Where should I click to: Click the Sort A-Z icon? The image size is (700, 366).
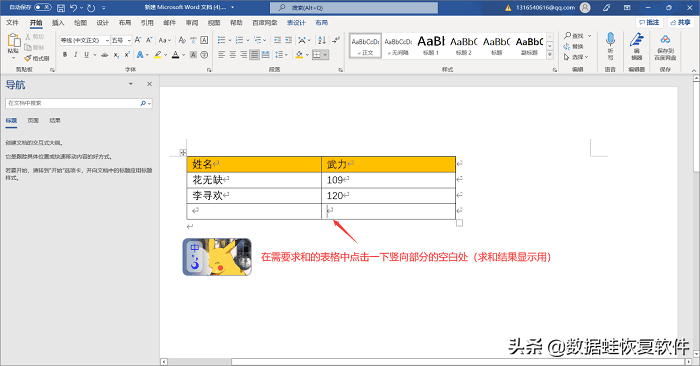[x=322, y=40]
